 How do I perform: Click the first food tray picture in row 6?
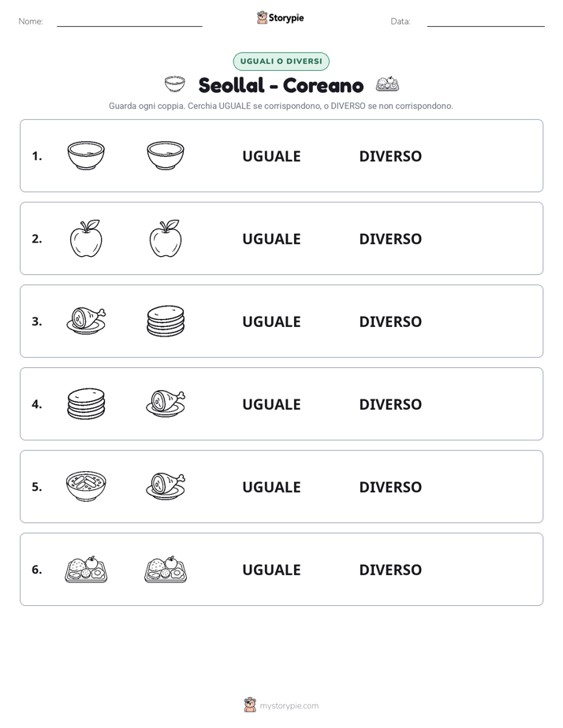point(86,569)
